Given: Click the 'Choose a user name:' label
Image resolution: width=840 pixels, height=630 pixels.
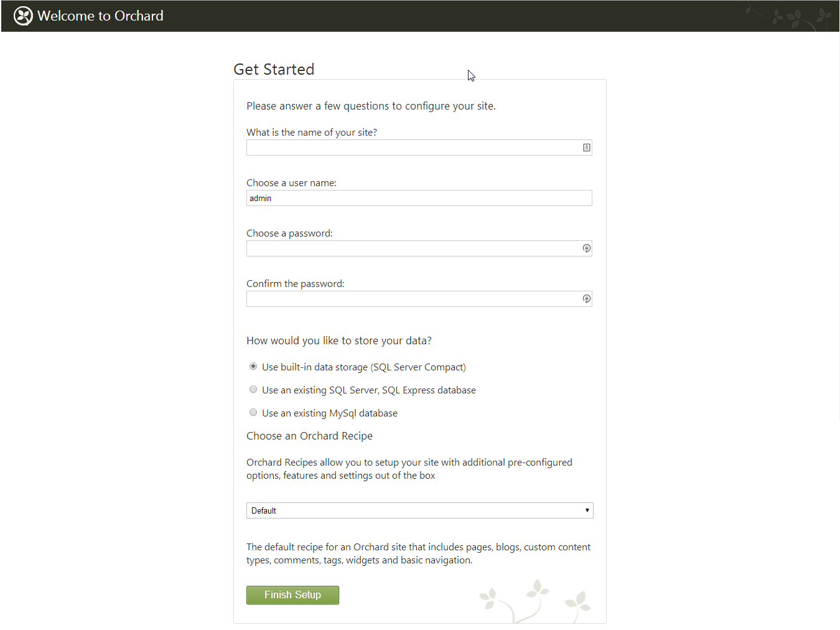Looking at the screenshot, I should pos(291,183).
